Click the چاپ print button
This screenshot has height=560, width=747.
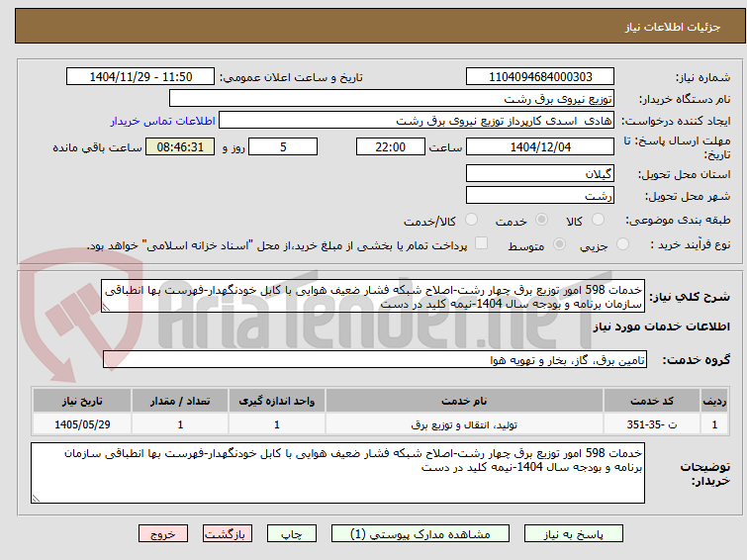(x=292, y=534)
